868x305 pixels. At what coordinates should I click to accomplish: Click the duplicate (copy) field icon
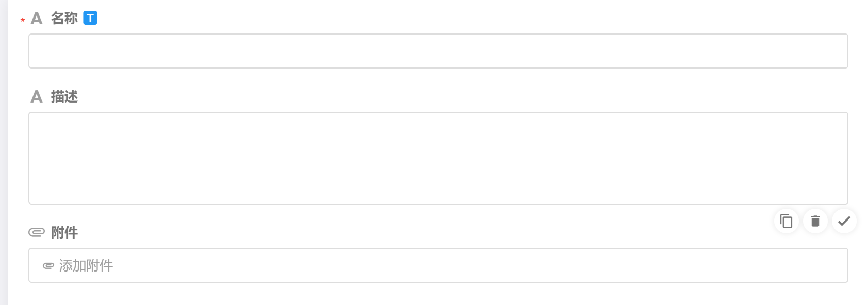[786, 221]
